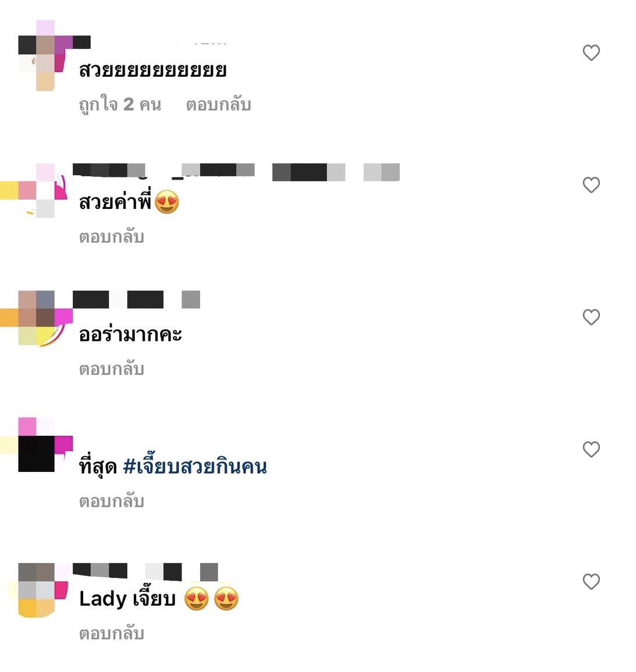This screenshot has width=636, height=672.
Task: Click ตอบกลับ under hashtag comment
Action: coord(111,501)
